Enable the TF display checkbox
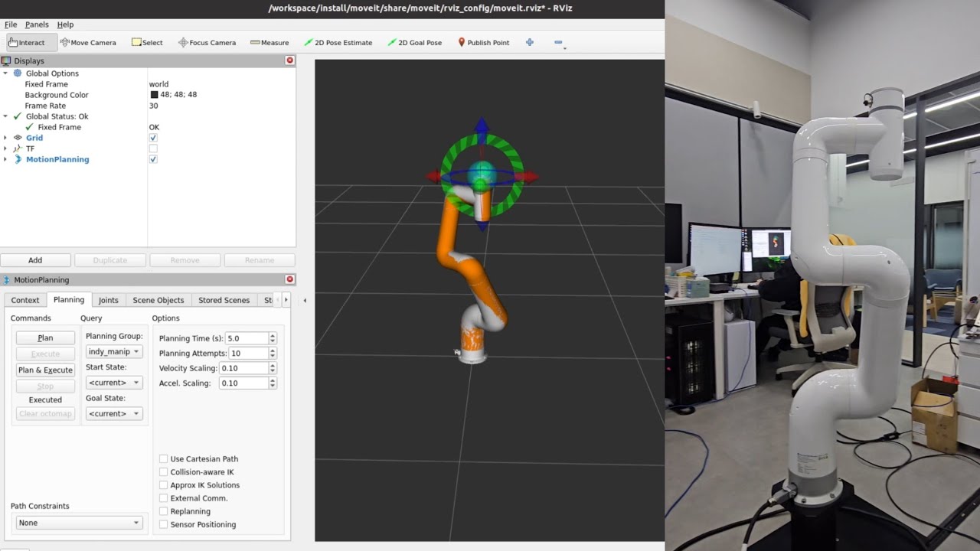980x551 pixels. pyautogui.click(x=153, y=148)
